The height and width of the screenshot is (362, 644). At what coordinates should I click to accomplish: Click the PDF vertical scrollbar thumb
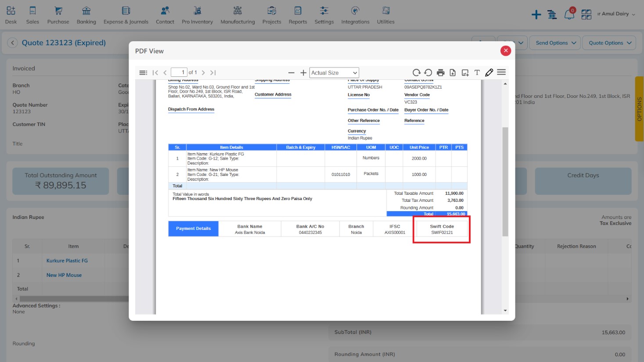click(505, 182)
